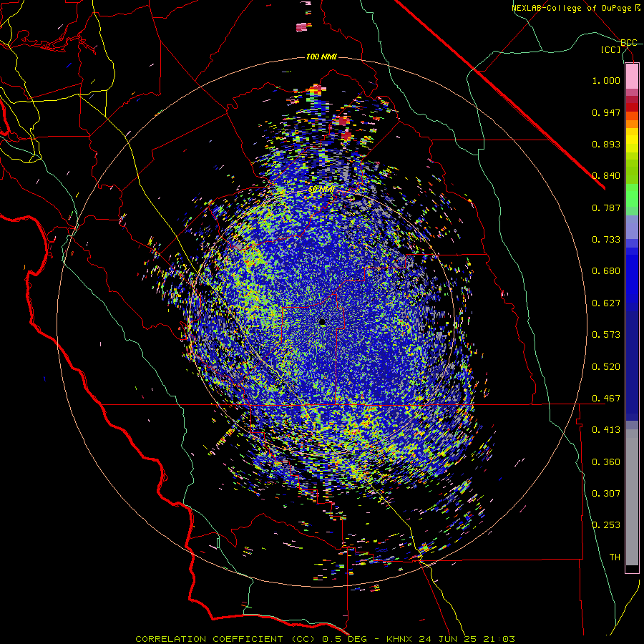
Task: Click the 0.253 scale value
Action: (606, 525)
